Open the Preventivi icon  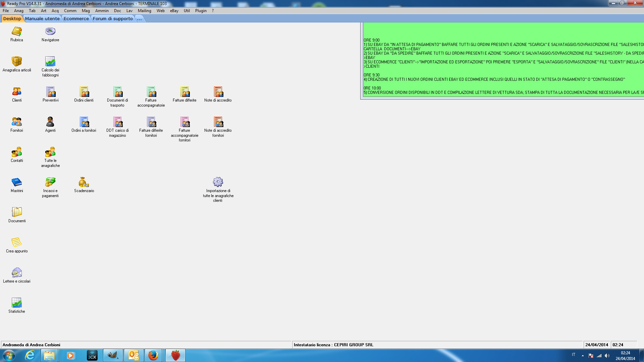tap(50, 92)
